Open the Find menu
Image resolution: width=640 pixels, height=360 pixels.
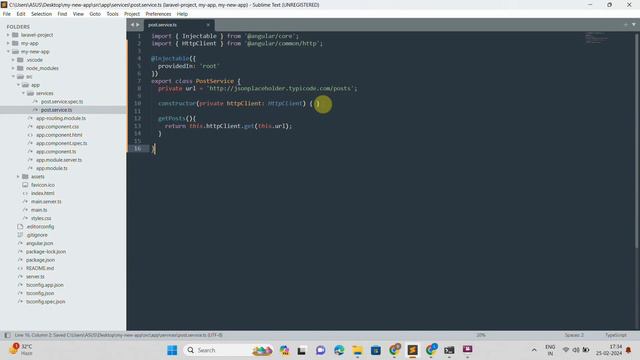62,14
